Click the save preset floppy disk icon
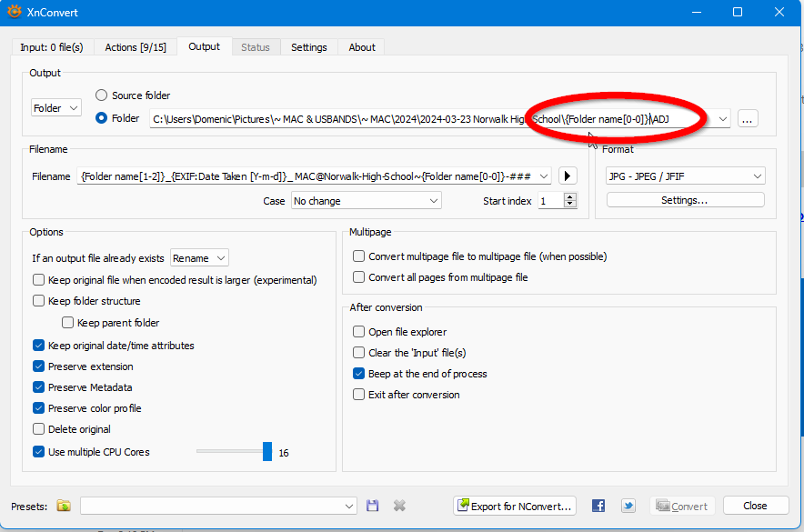This screenshot has width=804, height=532. pyautogui.click(x=373, y=506)
